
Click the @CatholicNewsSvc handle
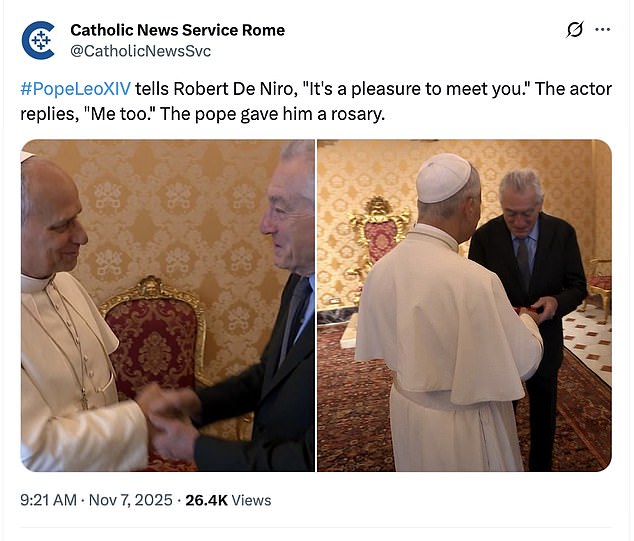[140, 51]
